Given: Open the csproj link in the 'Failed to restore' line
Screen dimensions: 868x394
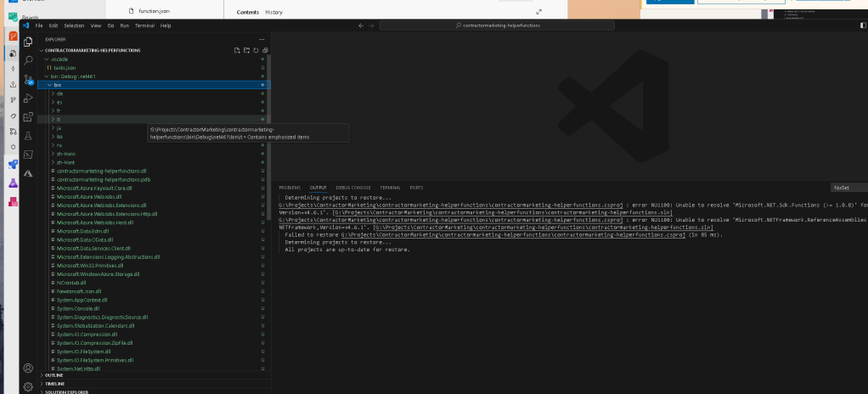Looking at the screenshot, I should point(513,234).
